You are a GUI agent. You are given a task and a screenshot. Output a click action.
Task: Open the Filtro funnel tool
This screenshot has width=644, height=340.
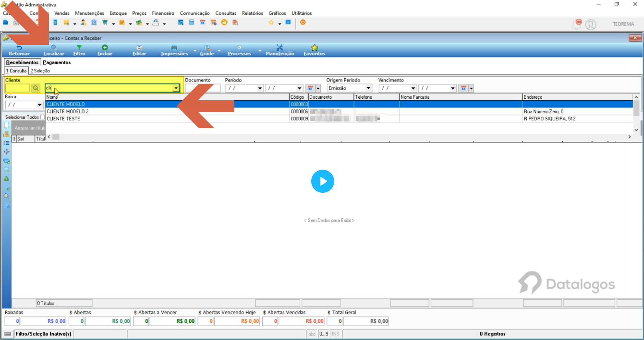pos(79,50)
